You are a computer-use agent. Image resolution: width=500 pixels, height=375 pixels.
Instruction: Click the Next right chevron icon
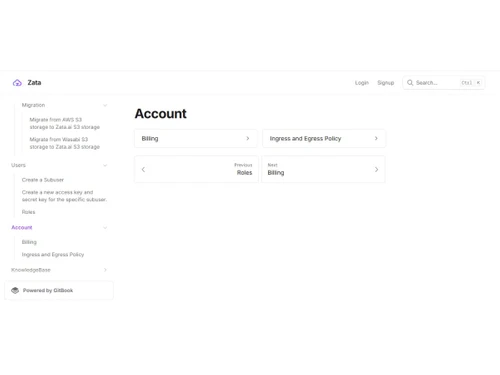point(376,169)
